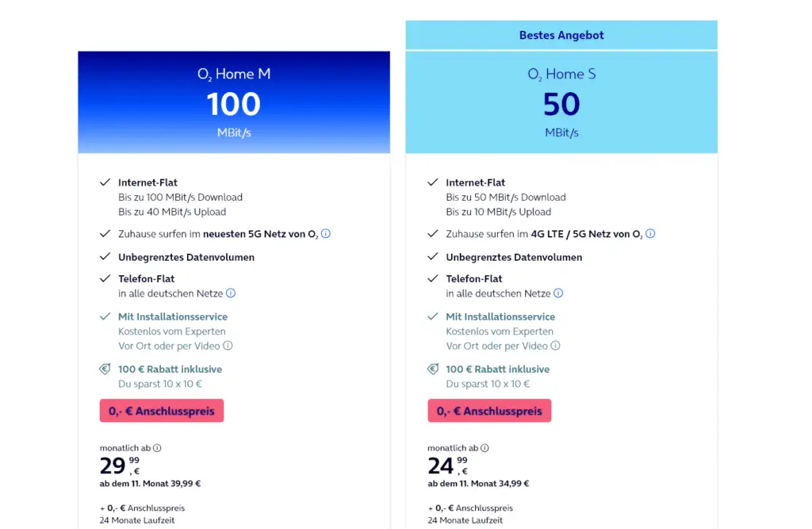Open monatlich ab info for Home M price
812x529 pixels.
pyautogui.click(x=157, y=447)
